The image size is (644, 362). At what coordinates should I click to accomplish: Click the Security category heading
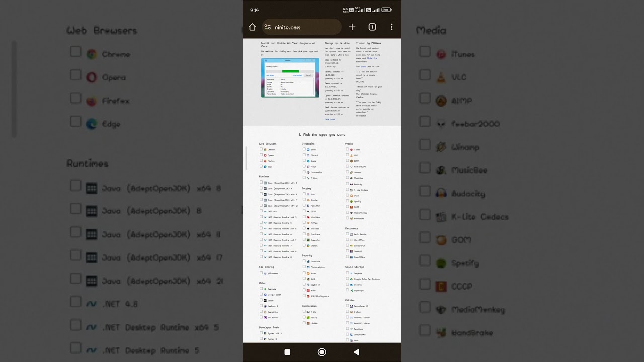(307, 256)
